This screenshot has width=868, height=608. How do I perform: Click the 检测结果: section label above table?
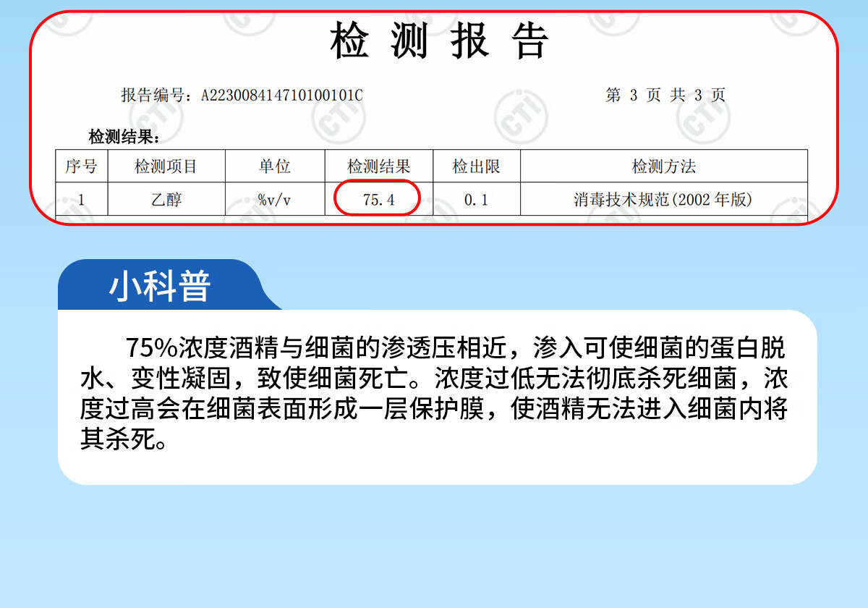124,136
